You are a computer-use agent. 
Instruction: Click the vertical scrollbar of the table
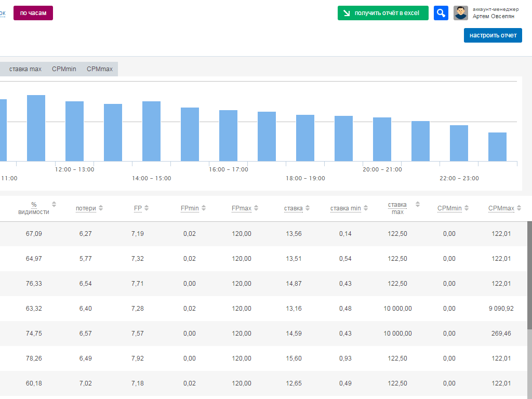tap(529, 275)
